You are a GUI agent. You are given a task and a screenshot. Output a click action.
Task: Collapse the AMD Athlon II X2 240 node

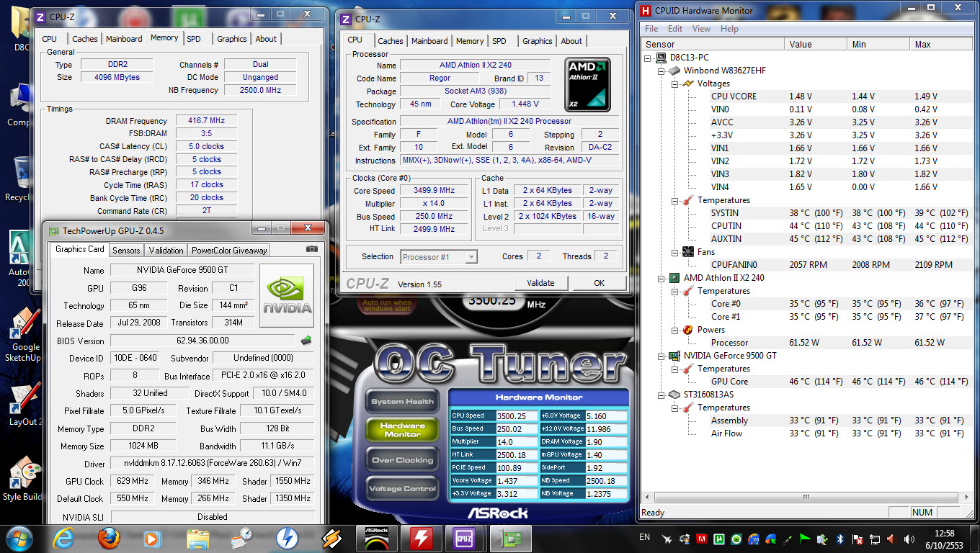(x=661, y=278)
